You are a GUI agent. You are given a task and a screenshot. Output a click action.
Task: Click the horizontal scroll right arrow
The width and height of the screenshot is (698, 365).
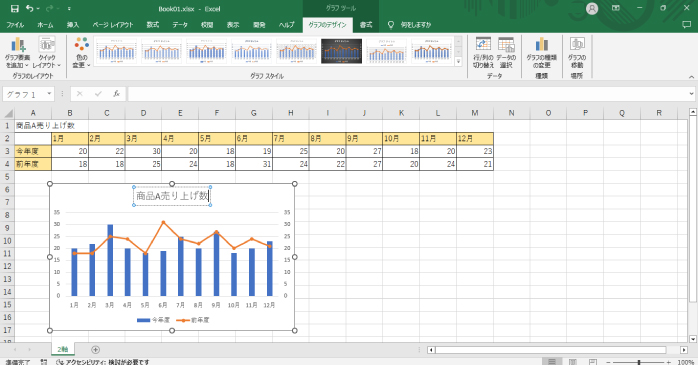click(684, 350)
